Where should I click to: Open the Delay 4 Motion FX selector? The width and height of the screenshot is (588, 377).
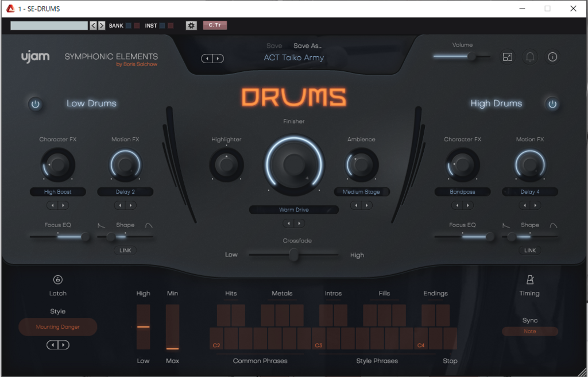[530, 192]
